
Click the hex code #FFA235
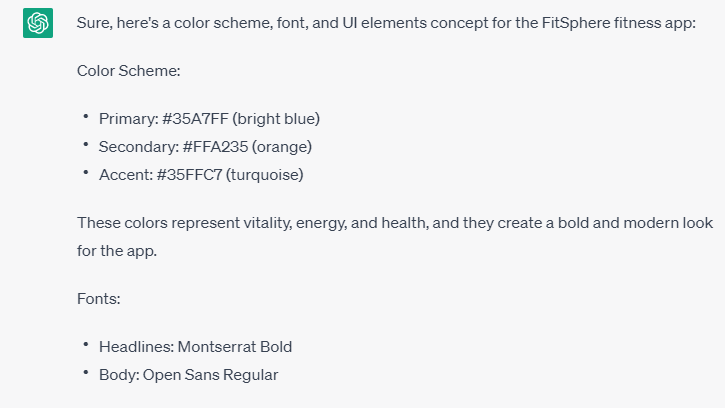click(215, 147)
